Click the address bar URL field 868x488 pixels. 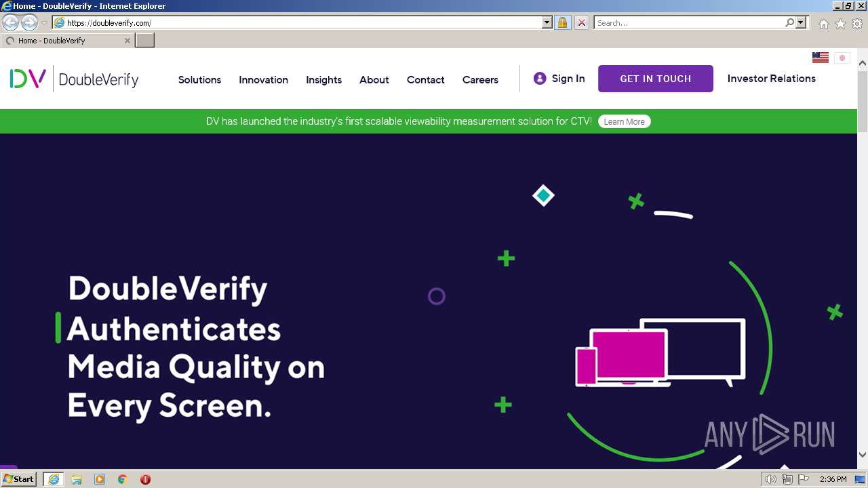297,23
